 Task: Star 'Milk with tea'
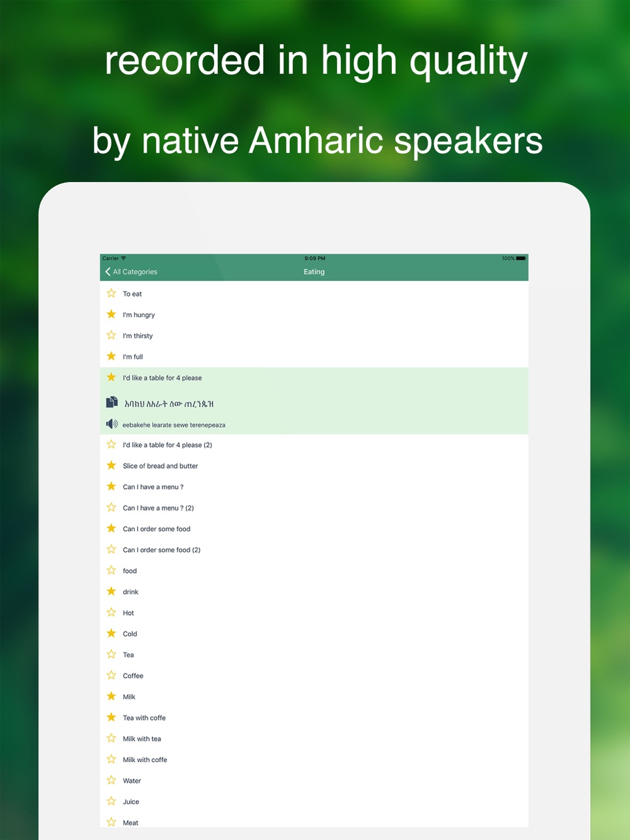[112, 738]
